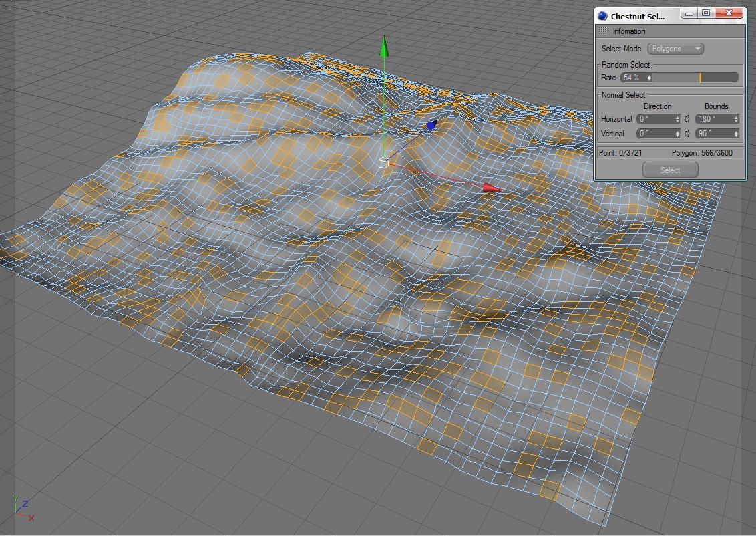
Task: Click the blue Z axis arrow handle
Action: (431, 126)
